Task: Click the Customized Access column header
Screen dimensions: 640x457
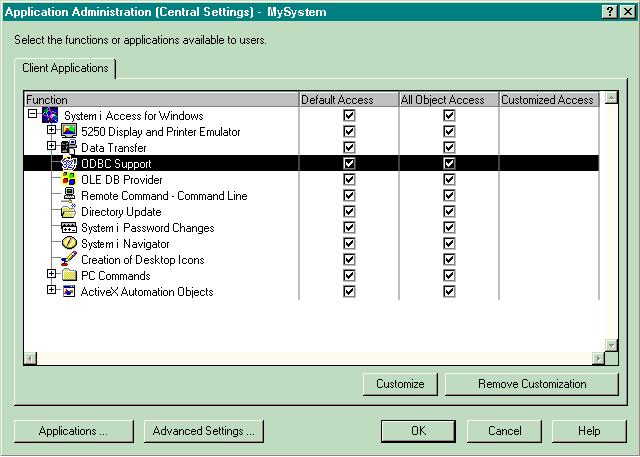Action: pyautogui.click(x=549, y=100)
